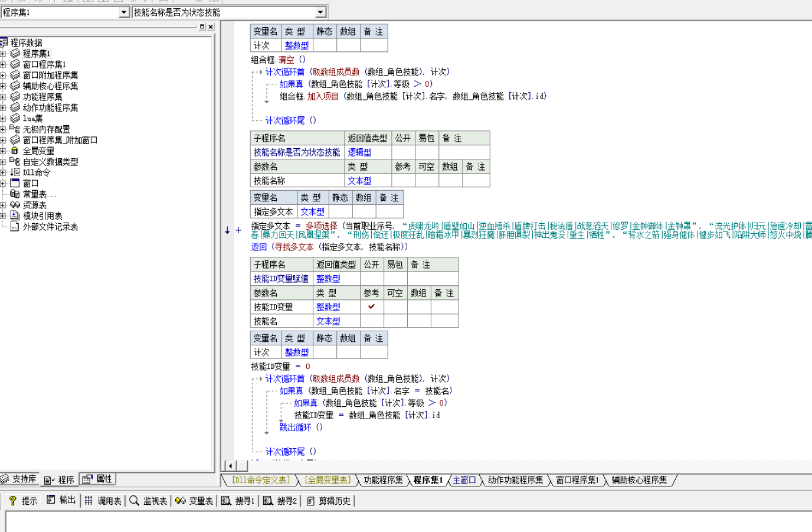Switch to the 支持库 panel tab
Screen dimensions: 812x532
(x=19, y=479)
